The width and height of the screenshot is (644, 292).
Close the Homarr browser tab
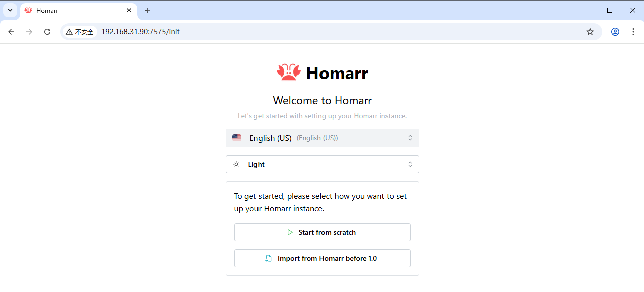(x=129, y=10)
